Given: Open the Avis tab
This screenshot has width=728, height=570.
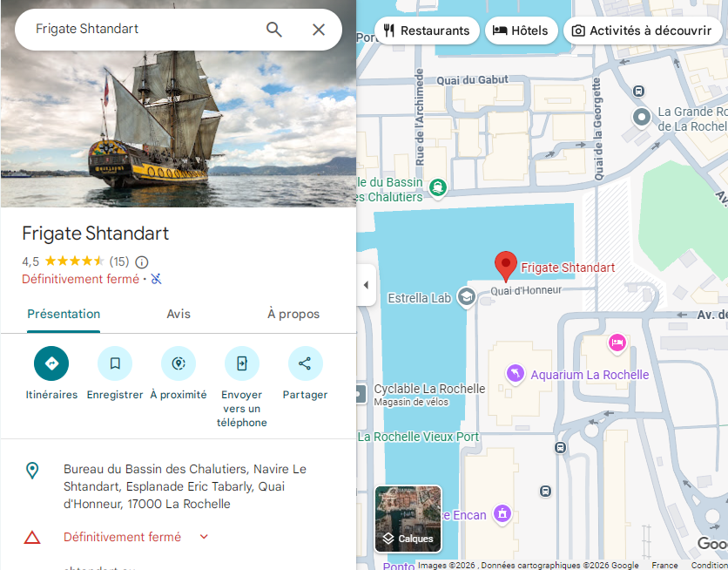Looking at the screenshot, I should (x=179, y=314).
